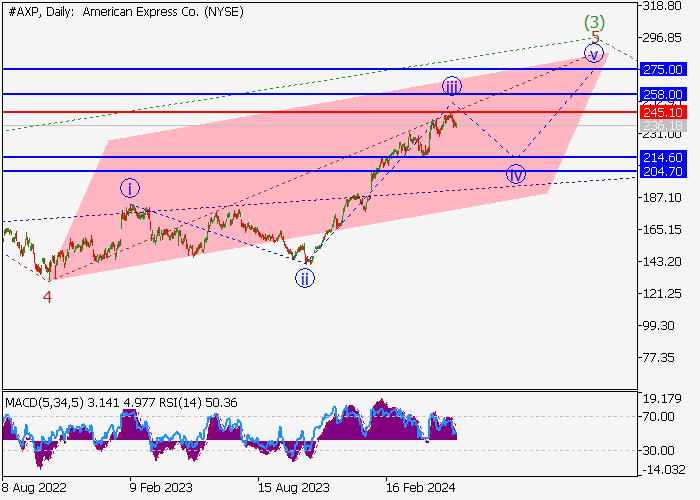Click the 121.25 price axis value

(x=662, y=294)
